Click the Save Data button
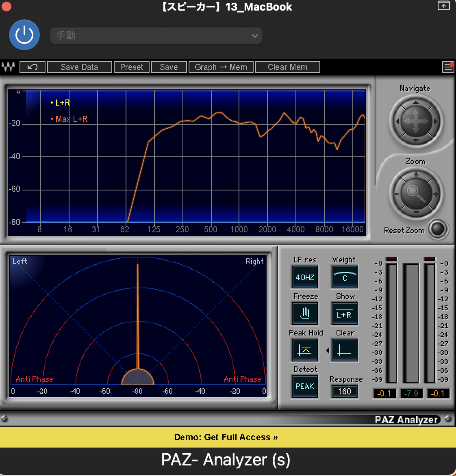 coord(80,67)
